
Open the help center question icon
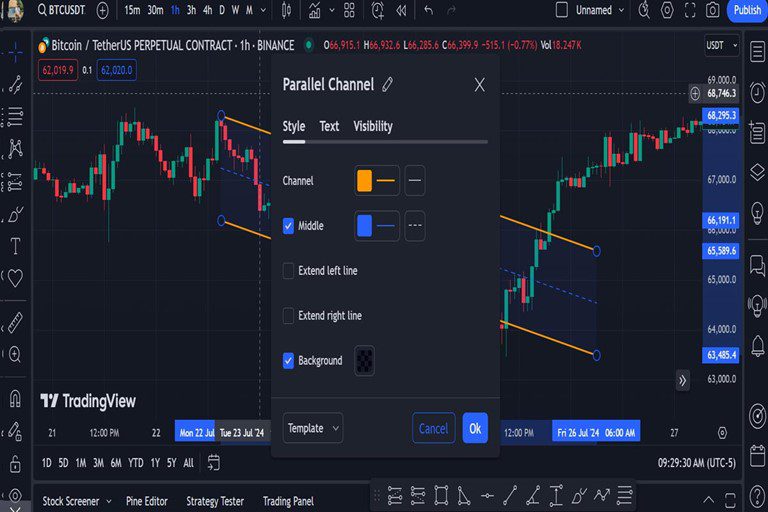coord(757,496)
